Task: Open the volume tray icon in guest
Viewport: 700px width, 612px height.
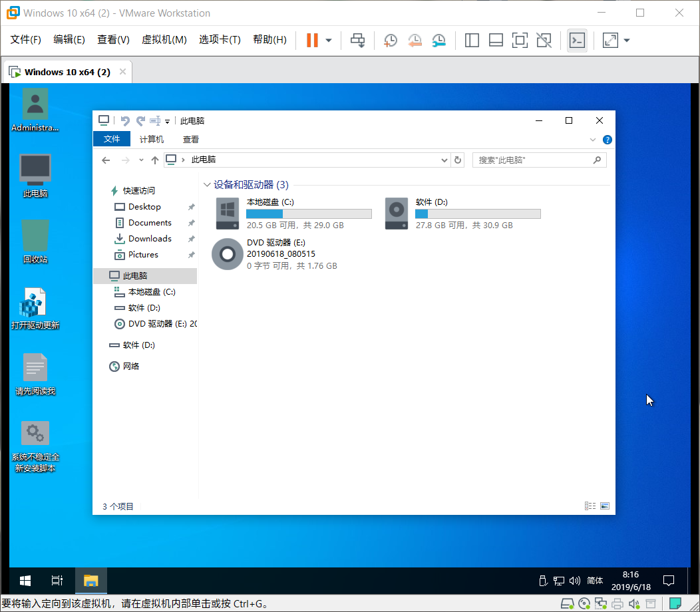Action: point(574,580)
